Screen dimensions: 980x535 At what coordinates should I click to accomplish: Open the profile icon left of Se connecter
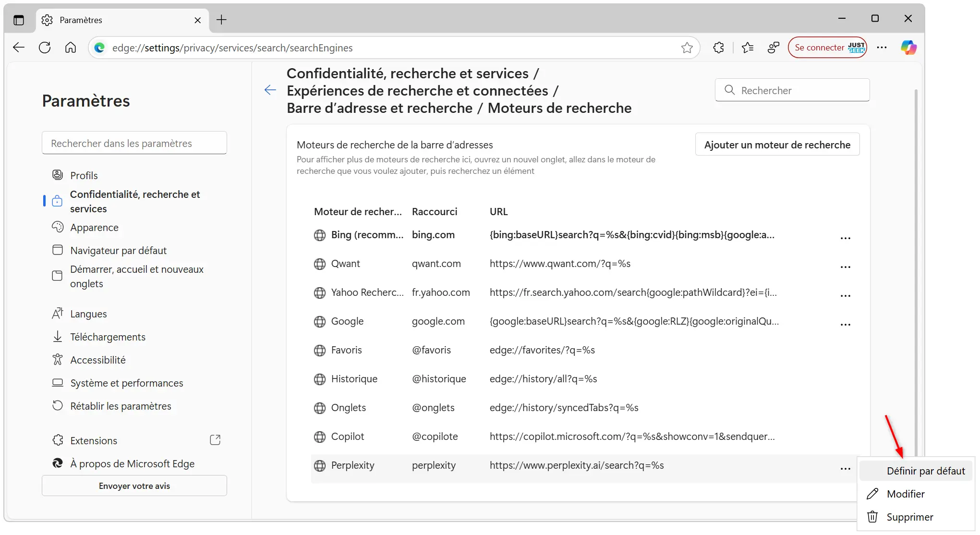tap(773, 48)
